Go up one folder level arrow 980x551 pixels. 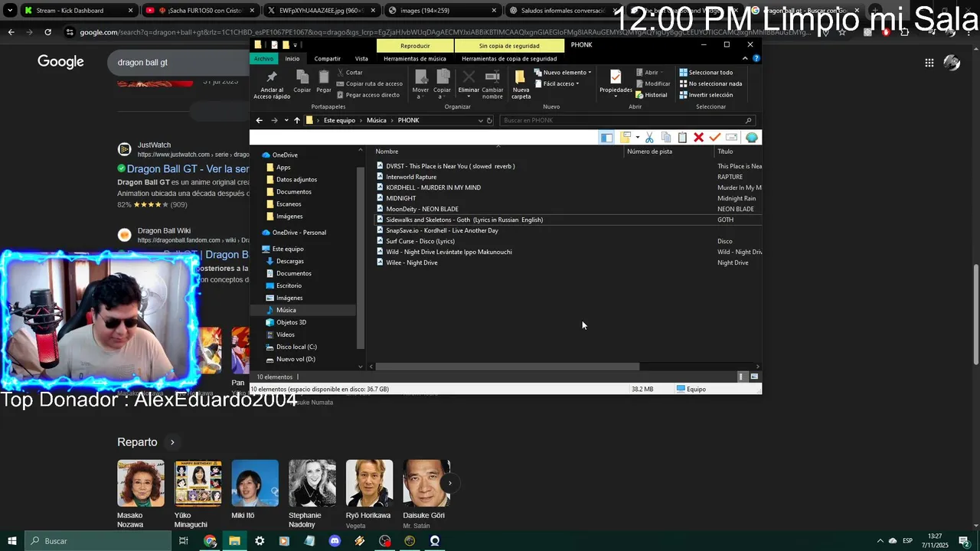[x=297, y=120]
